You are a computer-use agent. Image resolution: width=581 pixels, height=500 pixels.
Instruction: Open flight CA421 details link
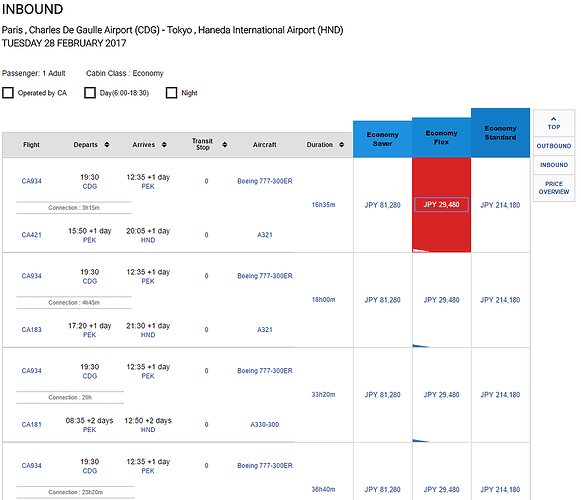[31, 235]
